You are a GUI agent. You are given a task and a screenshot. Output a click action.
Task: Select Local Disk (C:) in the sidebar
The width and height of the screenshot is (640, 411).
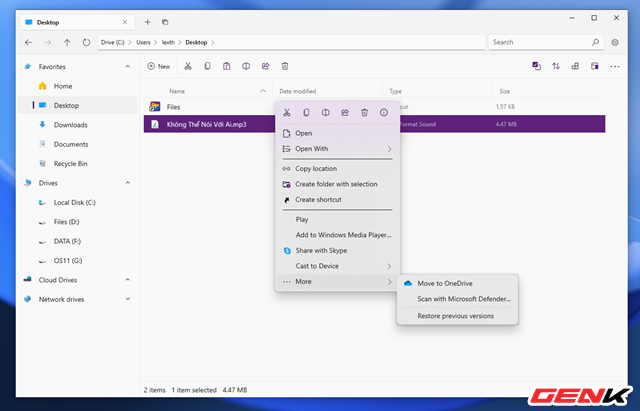[78, 202]
